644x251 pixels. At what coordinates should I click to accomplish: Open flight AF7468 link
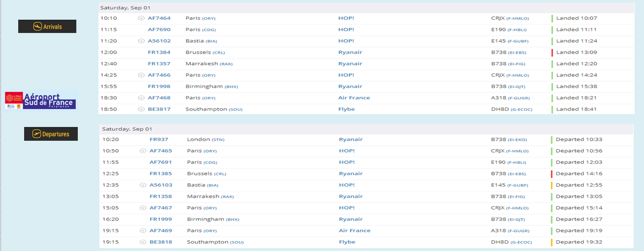[159, 97]
